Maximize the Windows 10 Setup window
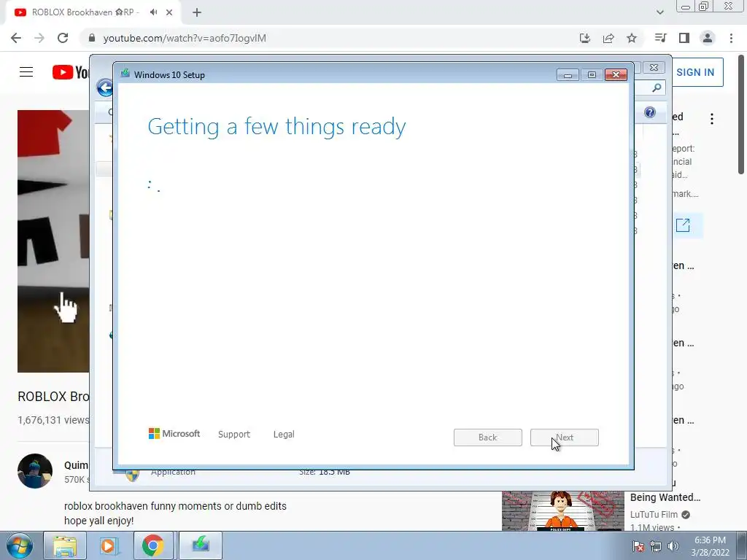Screen dimensions: 747x560 click(592, 75)
